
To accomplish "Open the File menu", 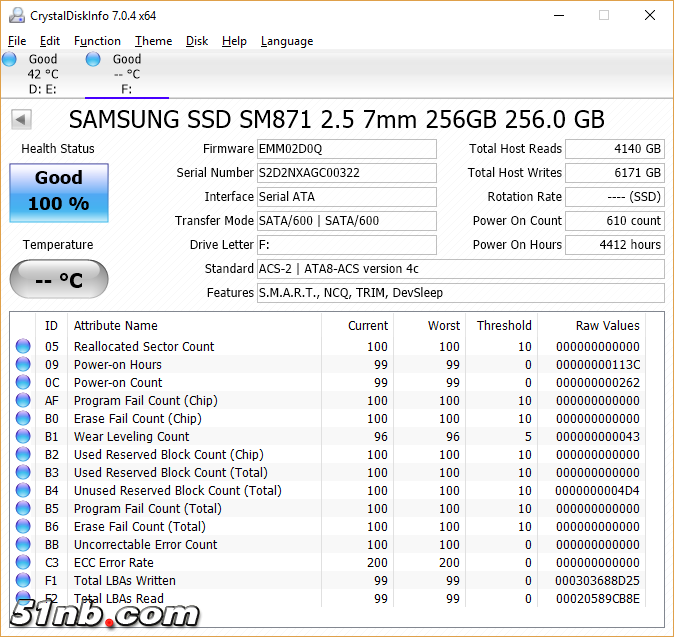I will coord(17,41).
